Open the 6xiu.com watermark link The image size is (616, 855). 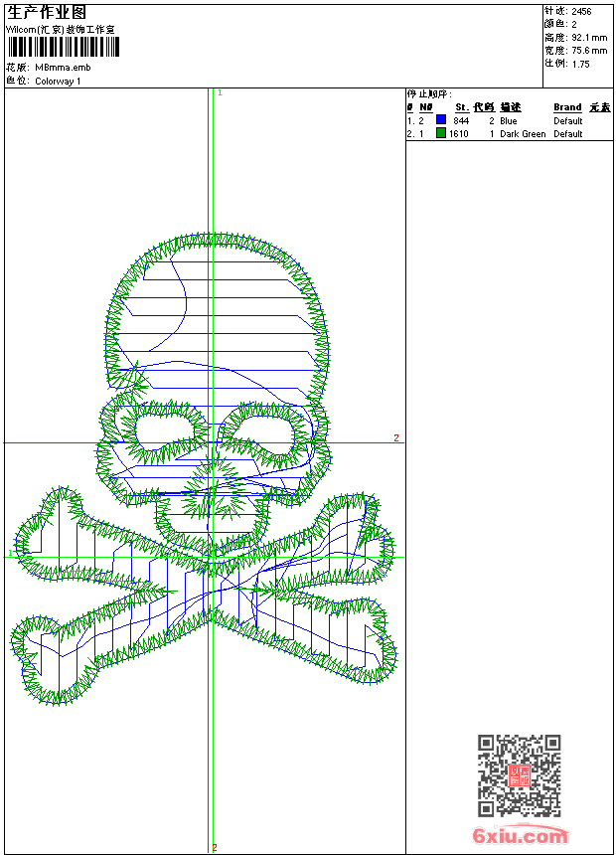pos(520,837)
